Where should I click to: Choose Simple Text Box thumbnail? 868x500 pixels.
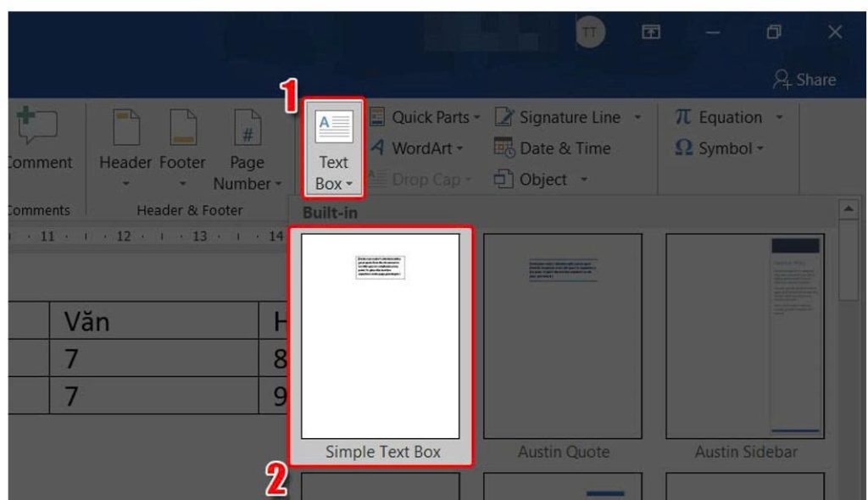381,336
